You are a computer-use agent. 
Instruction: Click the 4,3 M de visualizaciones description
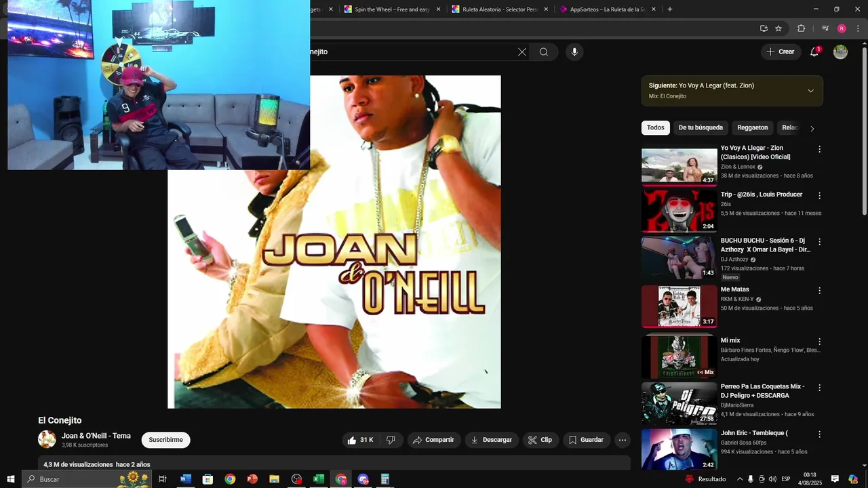[78, 464]
